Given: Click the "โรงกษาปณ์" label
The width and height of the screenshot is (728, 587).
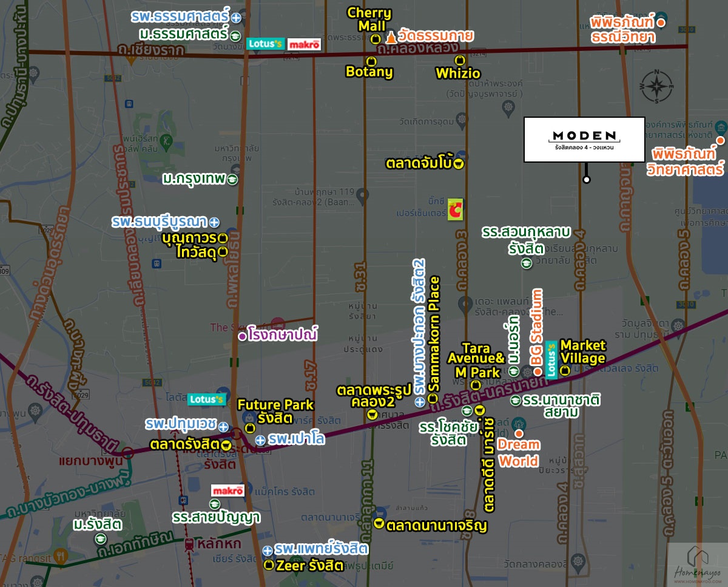Looking at the screenshot, I should tap(283, 334).
